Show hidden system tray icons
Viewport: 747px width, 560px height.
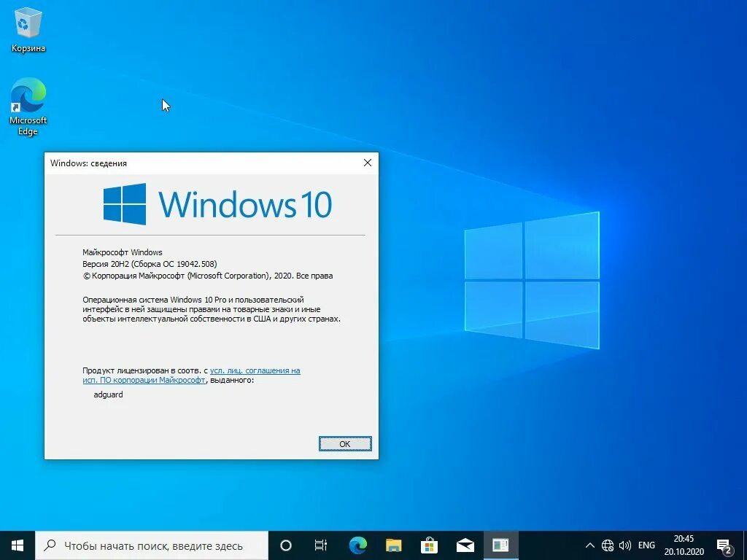589,545
